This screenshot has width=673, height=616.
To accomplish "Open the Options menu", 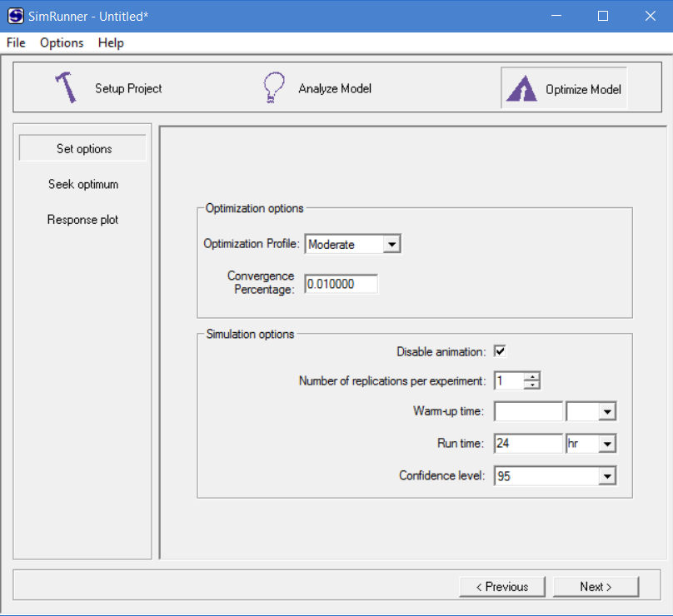I will [62, 43].
